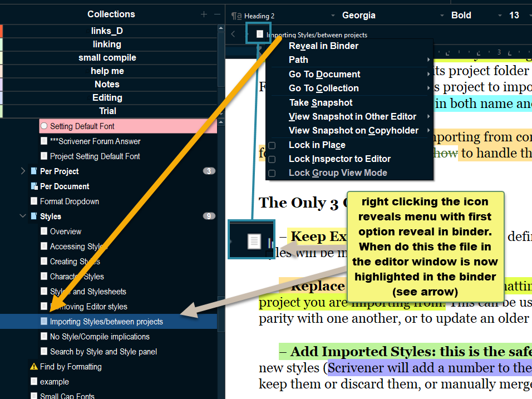The height and width of the screenshot is (399, 532).
Task: Expand the Per Project folder
Action: click(x=23, y=171)
